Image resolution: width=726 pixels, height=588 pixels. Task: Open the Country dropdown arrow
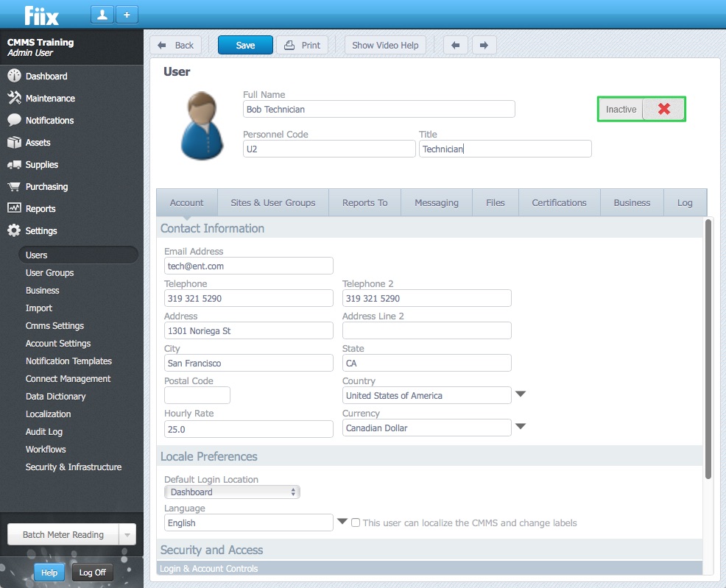point(521,394)
